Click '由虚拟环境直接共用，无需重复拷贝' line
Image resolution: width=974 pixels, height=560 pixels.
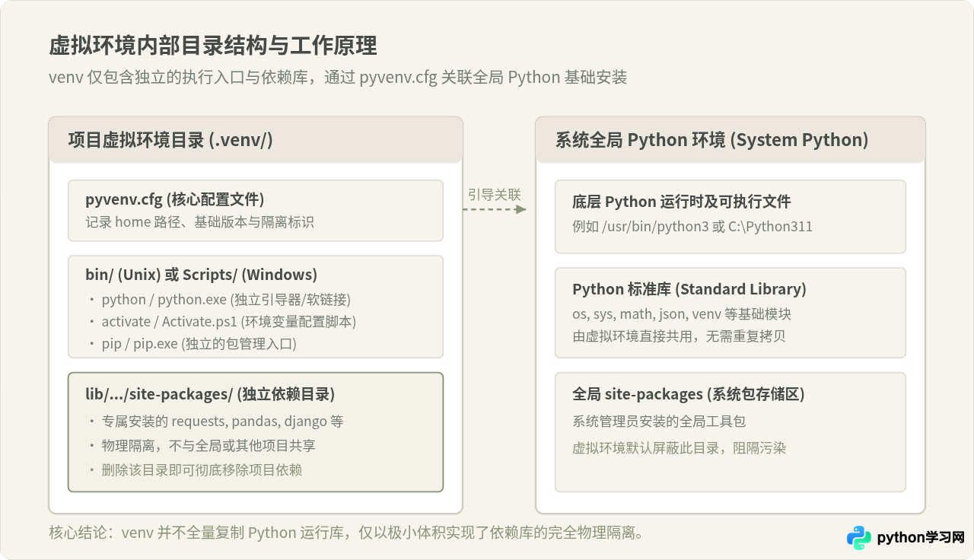(x=679, y=336)
